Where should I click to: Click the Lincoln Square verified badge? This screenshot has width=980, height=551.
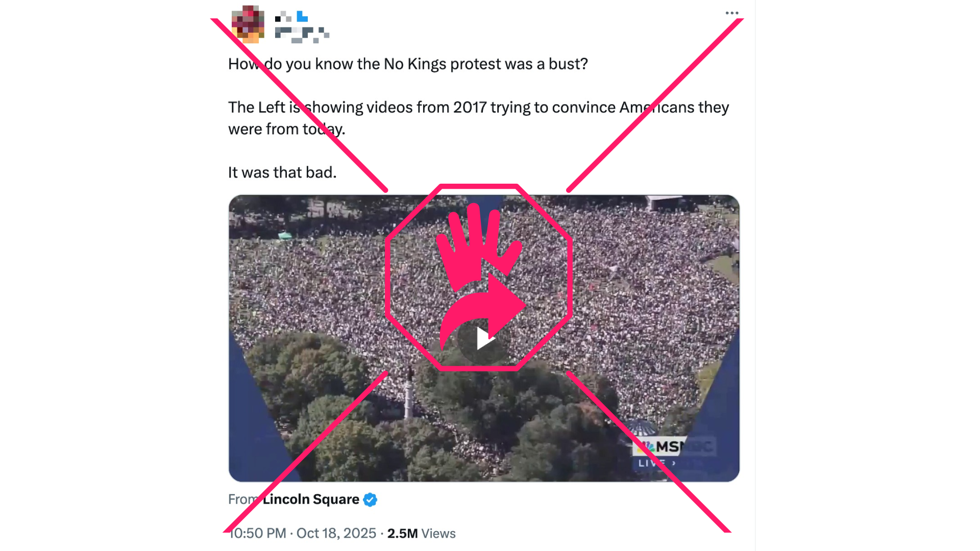click(x=370, y=499)
